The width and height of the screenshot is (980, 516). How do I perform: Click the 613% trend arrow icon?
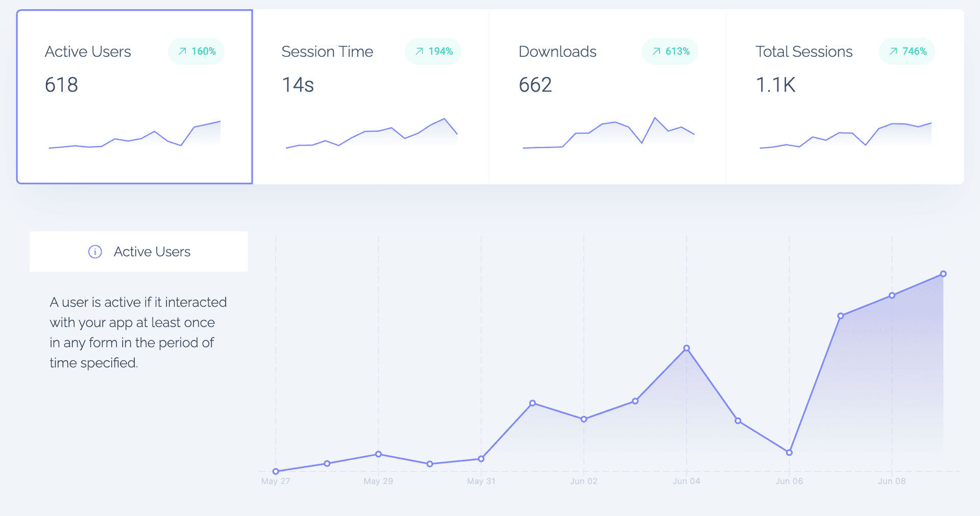pos(656,52)
